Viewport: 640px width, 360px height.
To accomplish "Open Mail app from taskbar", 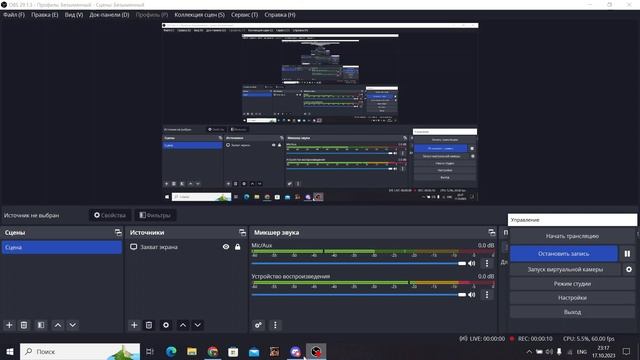I will [x=254, y=351].
